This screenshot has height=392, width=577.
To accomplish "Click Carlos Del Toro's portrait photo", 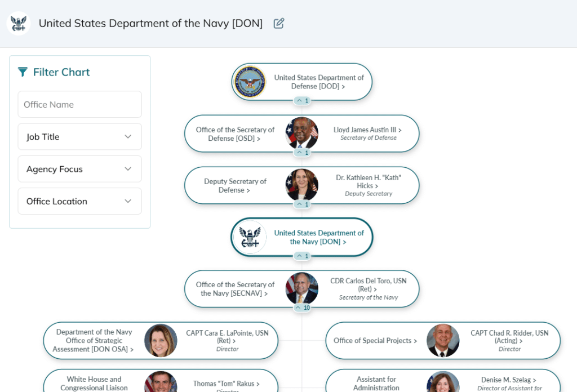I will tap(301, 288).
